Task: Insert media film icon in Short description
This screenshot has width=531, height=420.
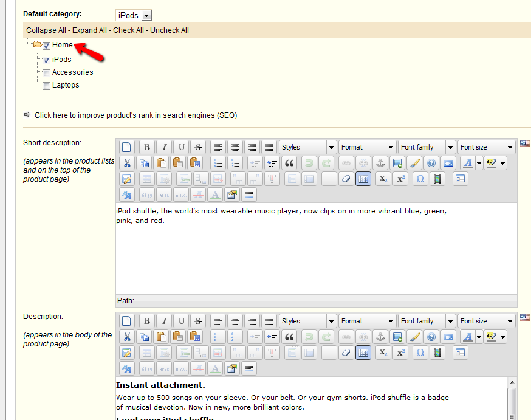Action: pyautogui.click(x=437, y=179)
